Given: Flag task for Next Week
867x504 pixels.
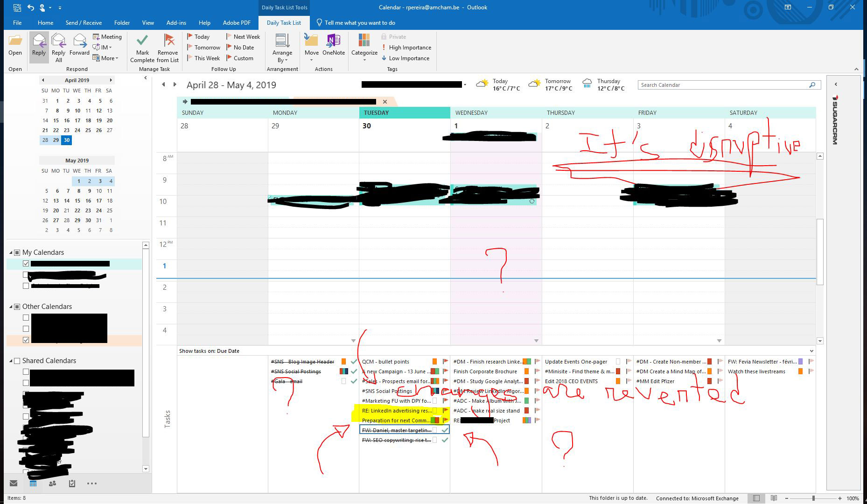Looking at the screenshot, I should 243,37.
